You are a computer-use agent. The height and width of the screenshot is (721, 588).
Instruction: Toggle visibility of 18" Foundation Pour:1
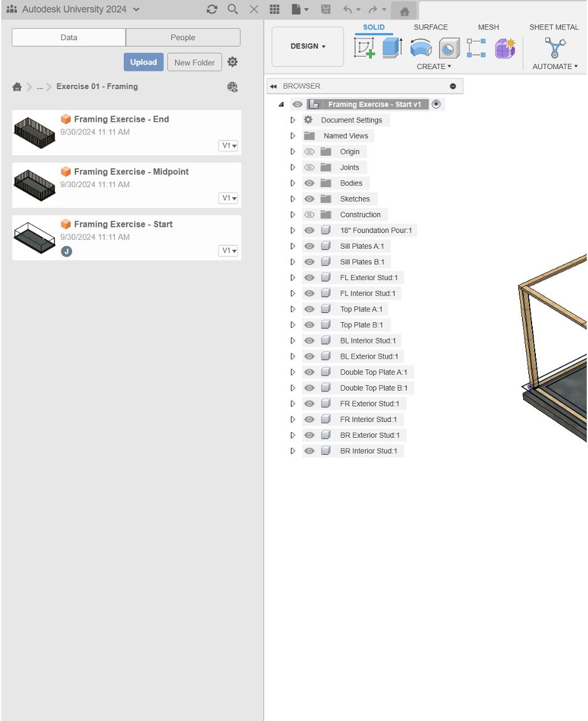coord(309,230)
